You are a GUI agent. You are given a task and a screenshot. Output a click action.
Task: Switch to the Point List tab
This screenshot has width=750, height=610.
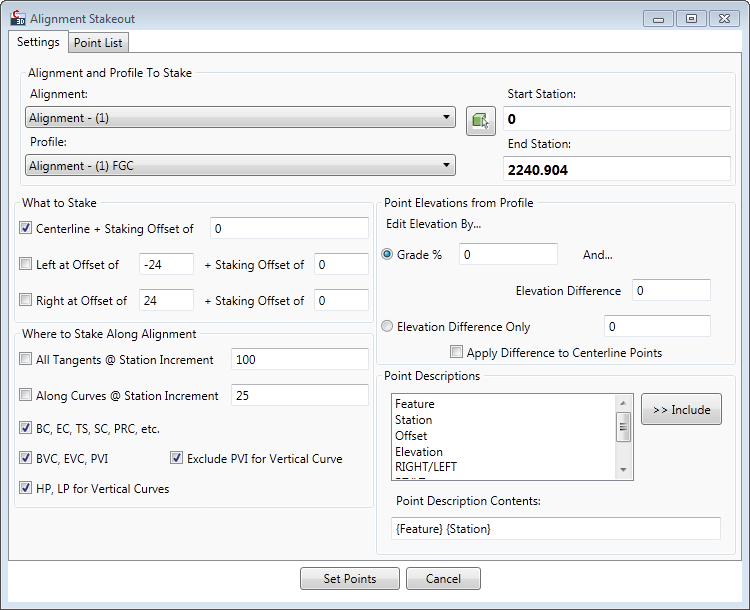point(99,43)
